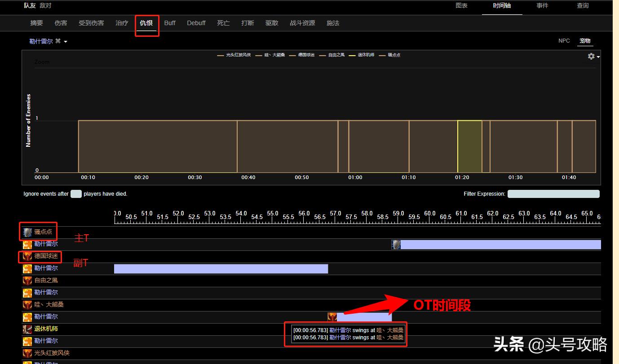Switch enemy view to 宠物
The height and width of the screenshot is (364, 619).
(584, 41)
